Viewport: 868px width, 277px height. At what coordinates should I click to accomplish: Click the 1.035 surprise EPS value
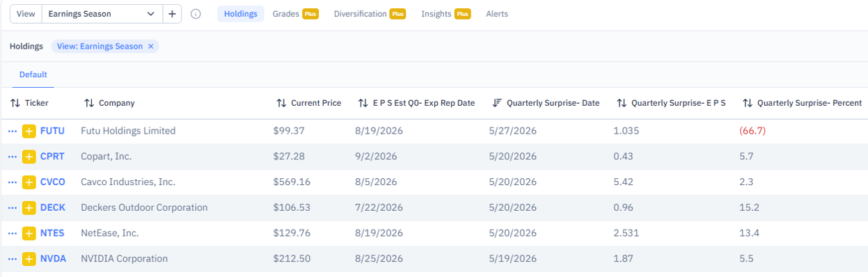coord(626,131)
